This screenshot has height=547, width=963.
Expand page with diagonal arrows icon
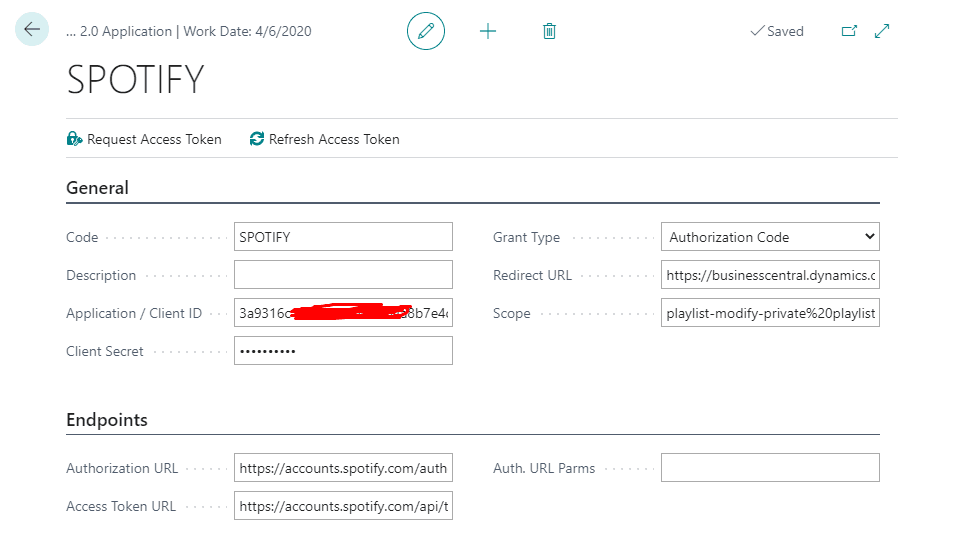tap(882, 31)
